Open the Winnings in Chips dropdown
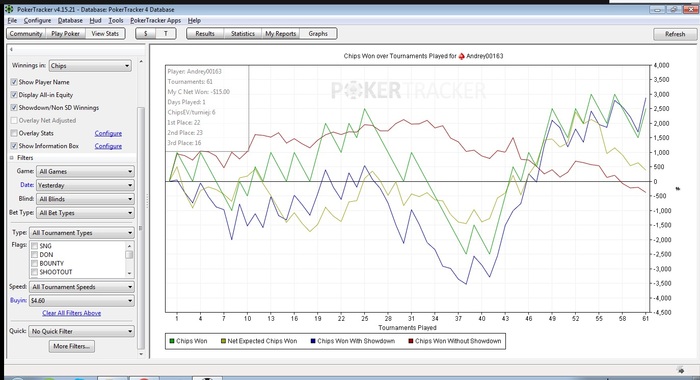This screenshot has height=380, width=700. [x=90, y=66]
